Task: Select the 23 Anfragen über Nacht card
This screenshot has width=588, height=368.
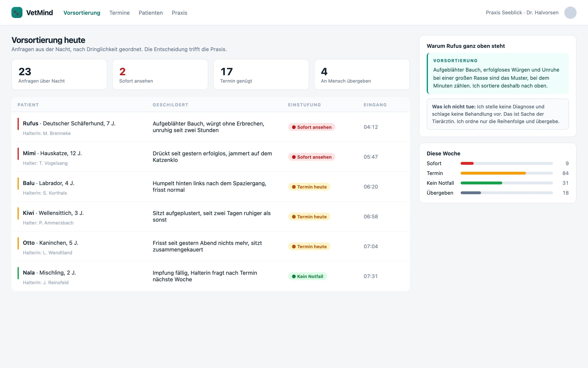Action: point(59,74)
